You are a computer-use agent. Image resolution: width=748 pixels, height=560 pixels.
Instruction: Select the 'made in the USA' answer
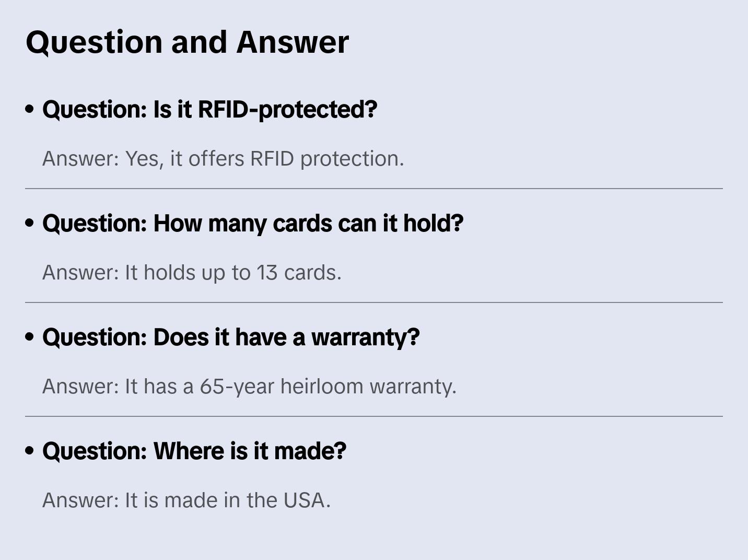(186, 500)
